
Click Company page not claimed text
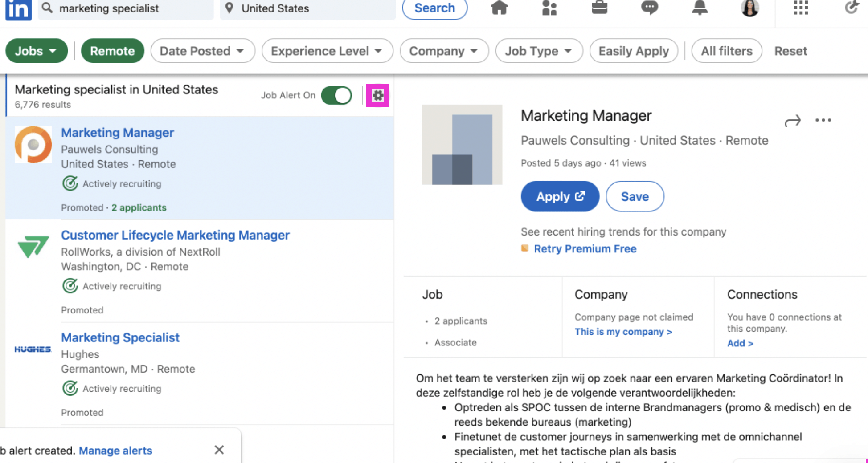(634, 317)
